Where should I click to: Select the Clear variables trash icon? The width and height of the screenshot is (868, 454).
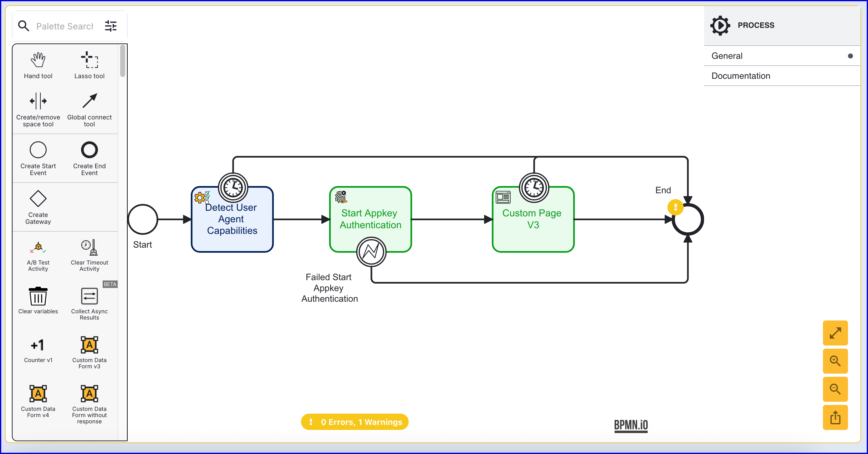coord(38,296)
